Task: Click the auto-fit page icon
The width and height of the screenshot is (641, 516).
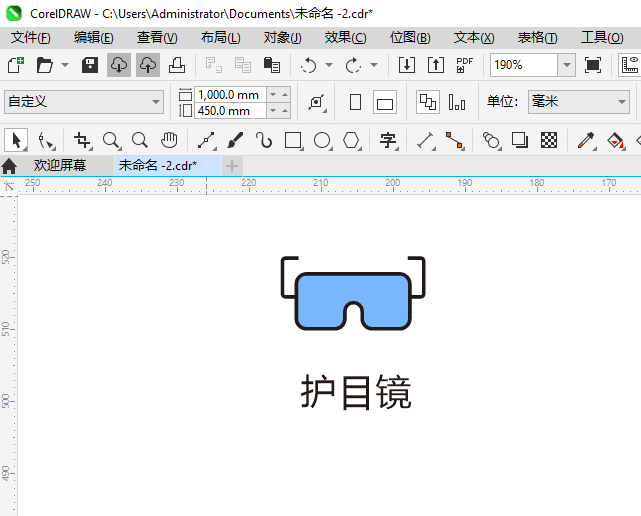Action: pyautogui.click(x=317, y=102)
